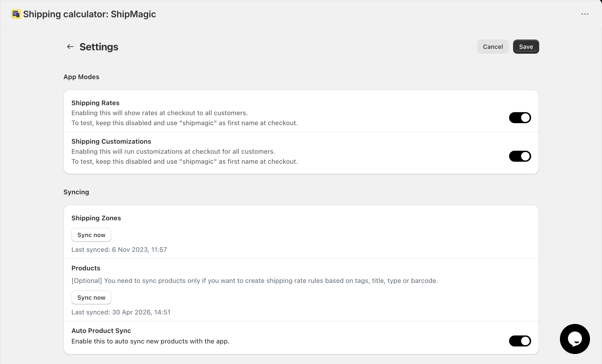
Task: Cancel the settings changes
Action: click(493, 47)
